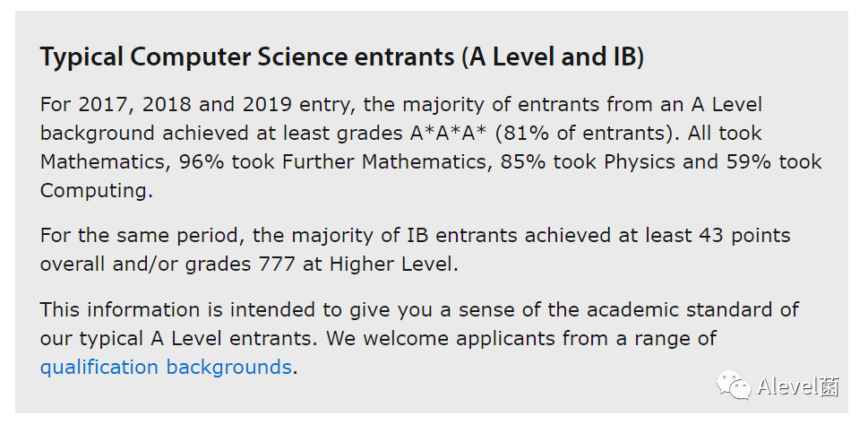Click the word Mathematics starting the third line
This screenshot has width=868, height=425.
(101, 161)
